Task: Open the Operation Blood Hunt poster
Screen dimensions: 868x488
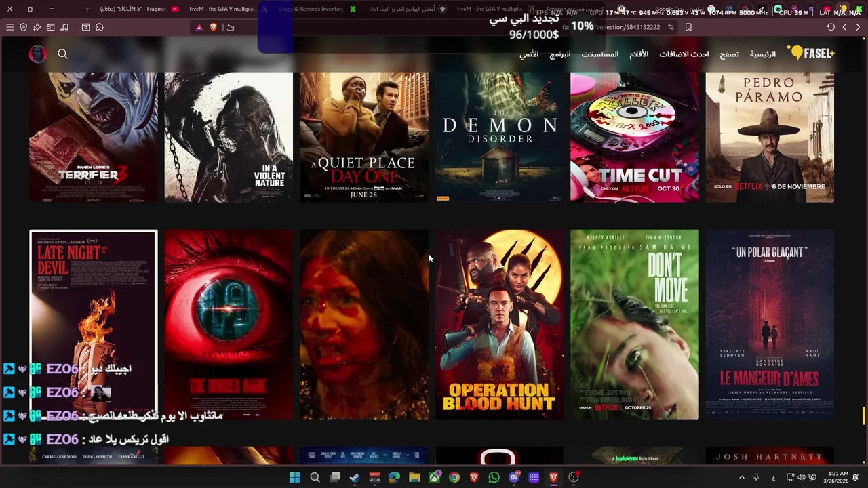Action: click(x=499, y=325)
